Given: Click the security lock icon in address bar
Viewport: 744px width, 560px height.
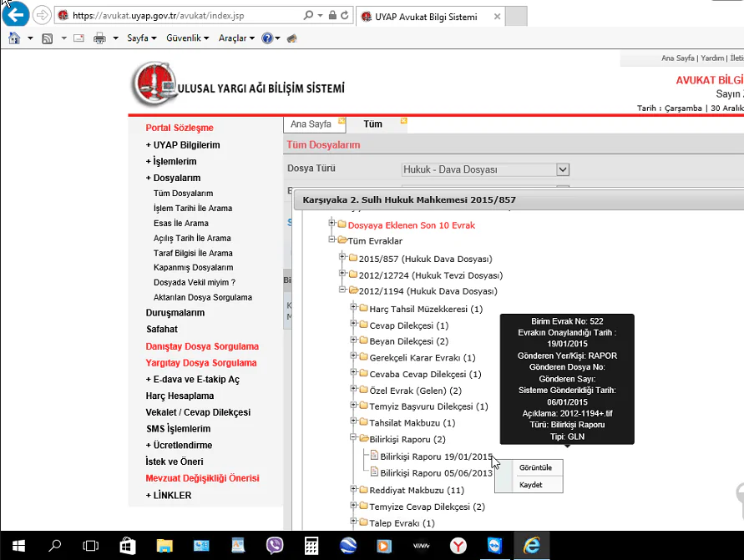Looking at the screenshot, I should [x=332, y=15].
